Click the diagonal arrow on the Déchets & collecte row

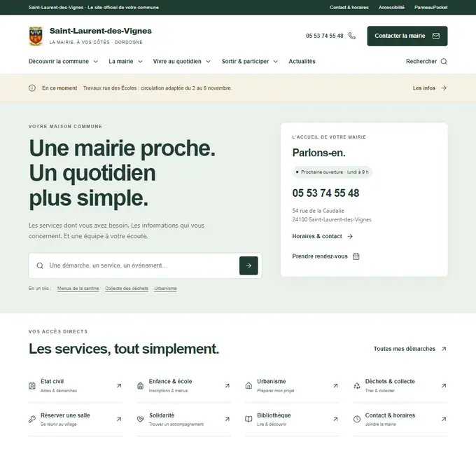pos(444,386)
